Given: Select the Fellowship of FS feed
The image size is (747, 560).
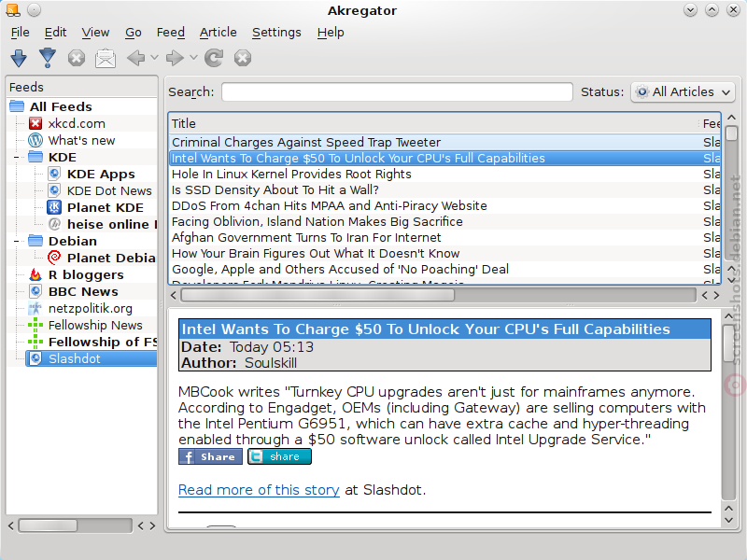Looking at the screenshot, I should (x=103, y=342).
